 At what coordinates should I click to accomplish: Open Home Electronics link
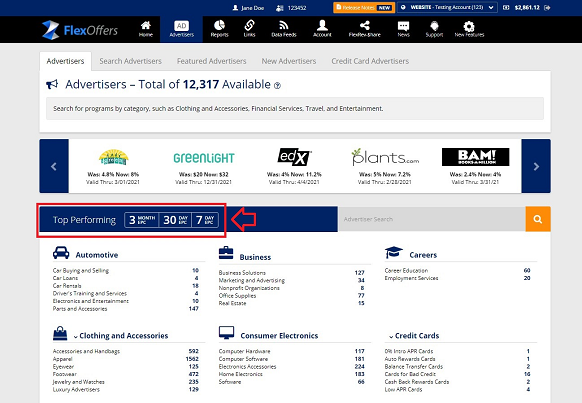pyautogui.click(x=241, y=374)
